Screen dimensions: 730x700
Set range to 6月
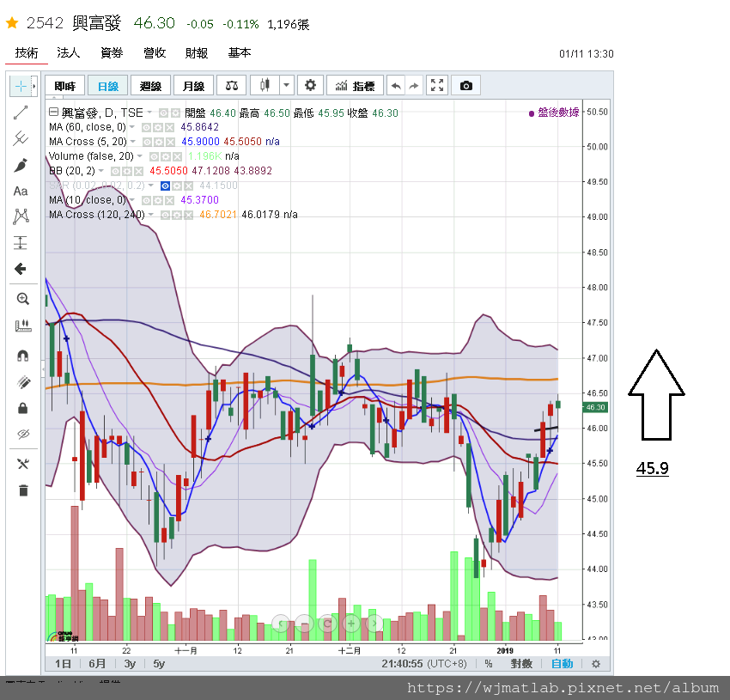pyautogui.click(x=97, y=664)
